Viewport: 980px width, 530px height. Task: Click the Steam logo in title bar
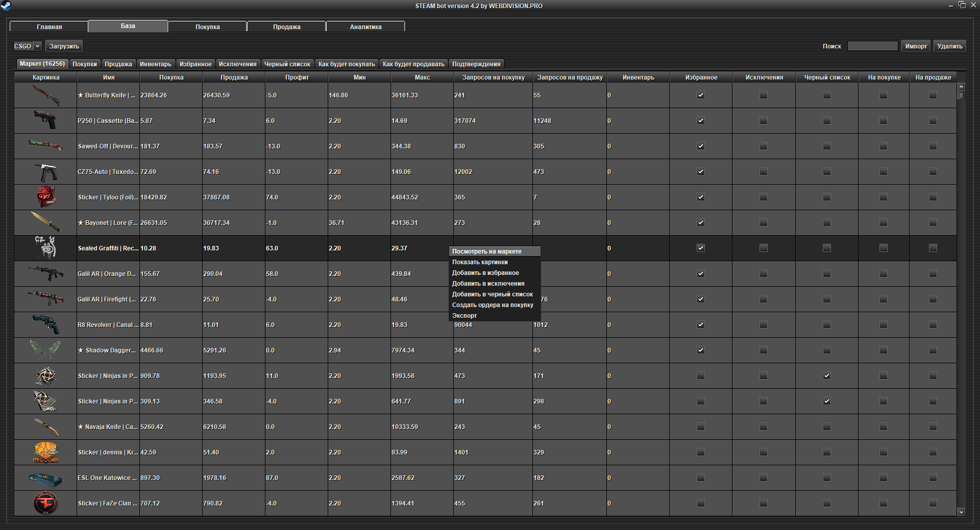coord(6,6)
